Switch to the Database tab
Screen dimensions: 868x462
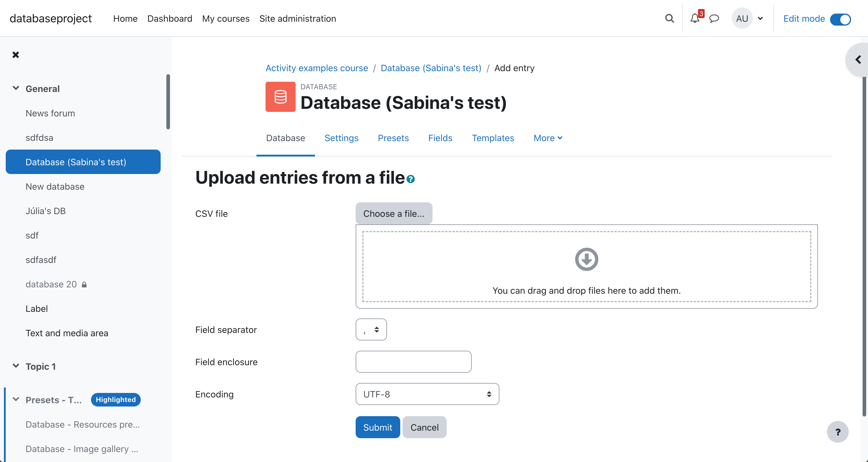(285, 138)
